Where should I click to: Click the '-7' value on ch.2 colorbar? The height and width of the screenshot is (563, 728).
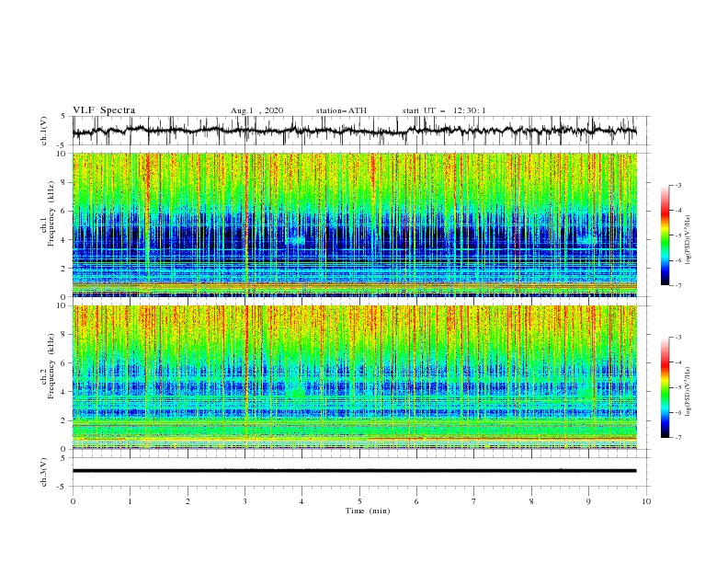pos(677,438)
